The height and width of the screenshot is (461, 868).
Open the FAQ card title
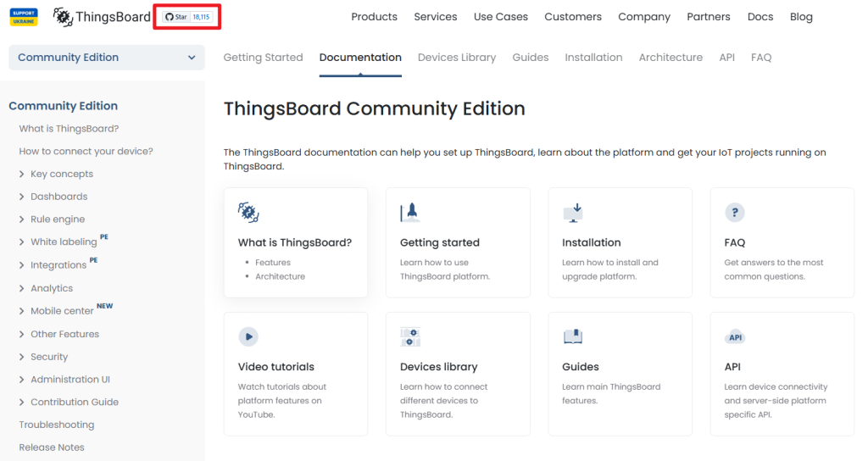735,242
